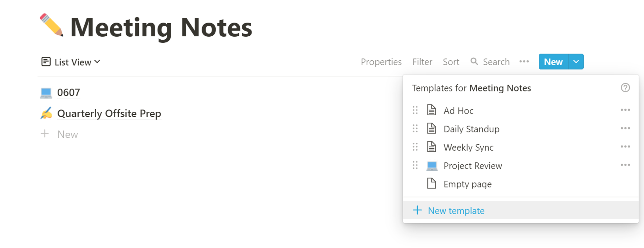Open the Ad Hoc template options menu
This screenshot has height=248, width=644.
pos(625,110)
